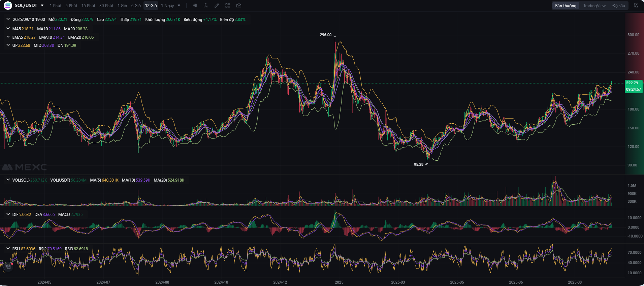Click the 2025-03 date axis label
The height and width of the screenshot is (286, 644).
point(398,282)
